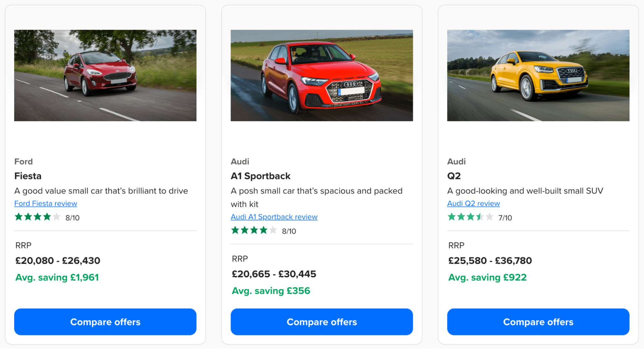The width and height of the screenshot is (644, 349).
Task: Click the Fiesta card title
Action: coord(28,176)
